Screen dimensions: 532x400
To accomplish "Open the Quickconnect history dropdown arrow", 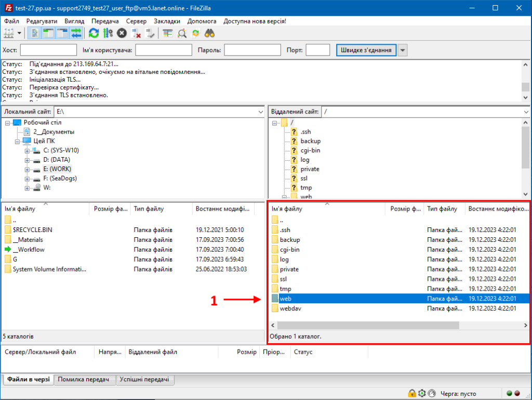I will (x=403, y=50).
